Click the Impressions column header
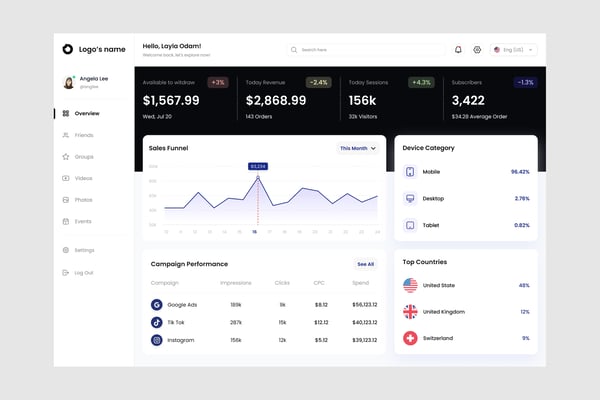The width and height of the screenshot is (600, 400). 236,283
